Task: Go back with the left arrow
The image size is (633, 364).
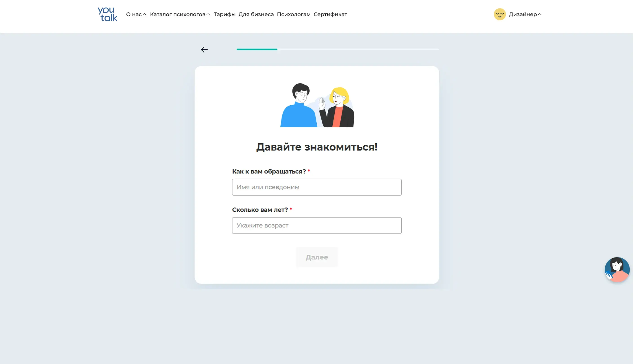Action: [204, 50]
